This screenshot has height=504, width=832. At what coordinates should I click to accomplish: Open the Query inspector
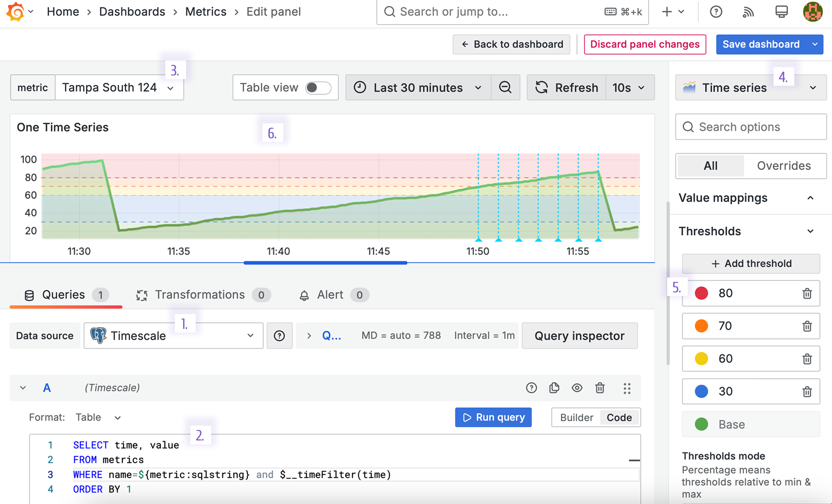pyautogui.click(x=579, y=336)
